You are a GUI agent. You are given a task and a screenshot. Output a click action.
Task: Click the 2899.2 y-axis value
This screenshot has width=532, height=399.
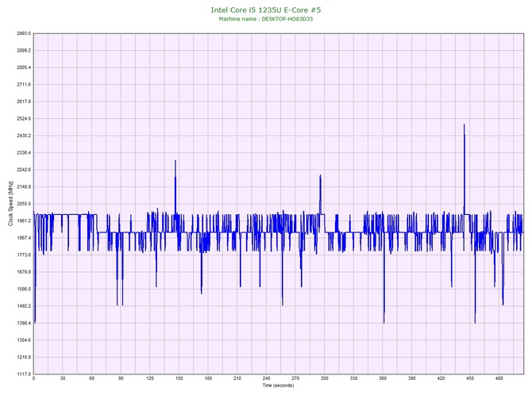24,51
